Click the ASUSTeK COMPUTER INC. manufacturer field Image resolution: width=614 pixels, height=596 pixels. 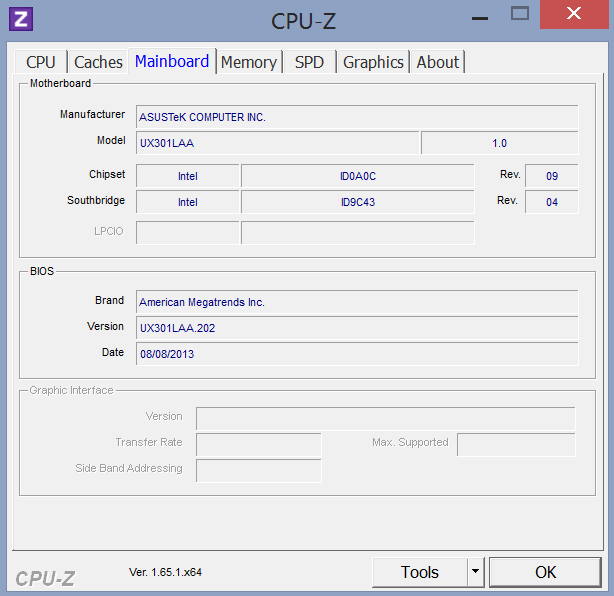(x=357, y=117)
